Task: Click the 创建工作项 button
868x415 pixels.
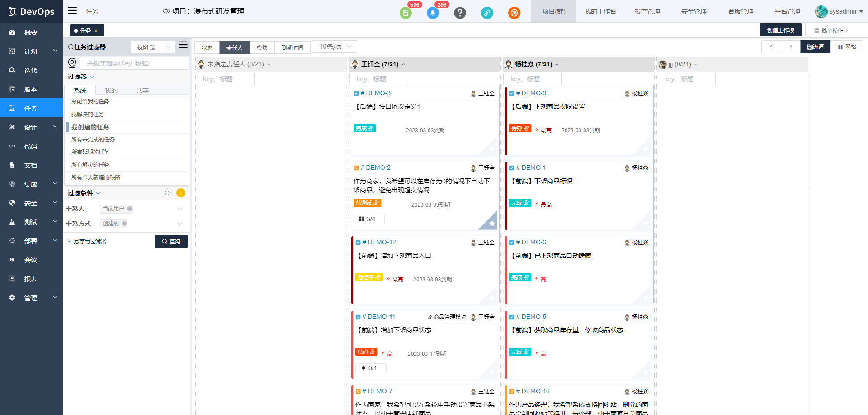Action: point(780,30)
